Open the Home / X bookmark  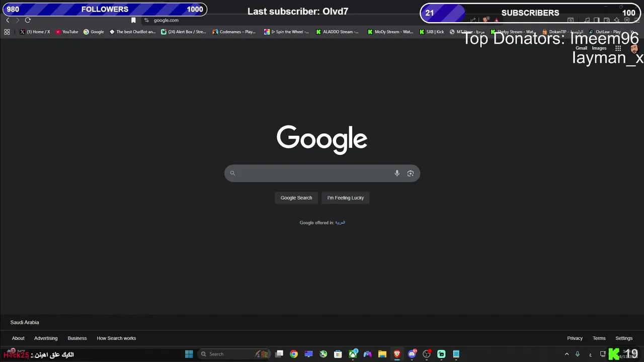coord(35,32)
